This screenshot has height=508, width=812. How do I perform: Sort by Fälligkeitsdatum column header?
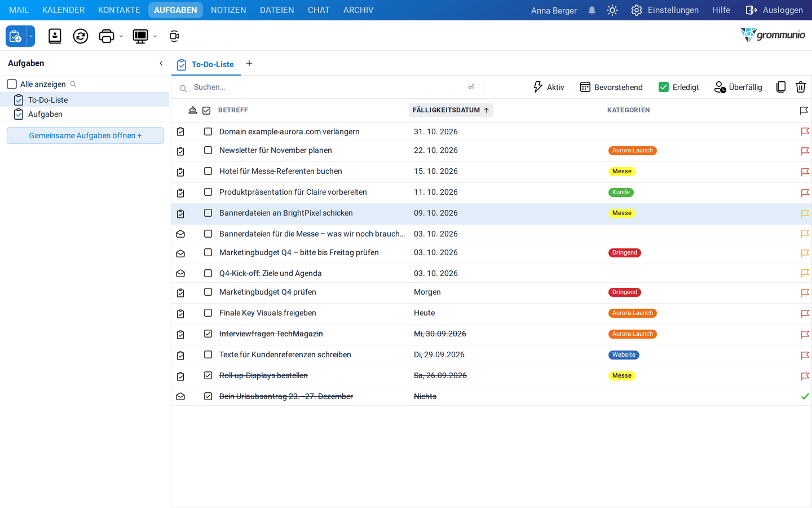(451, 110)
